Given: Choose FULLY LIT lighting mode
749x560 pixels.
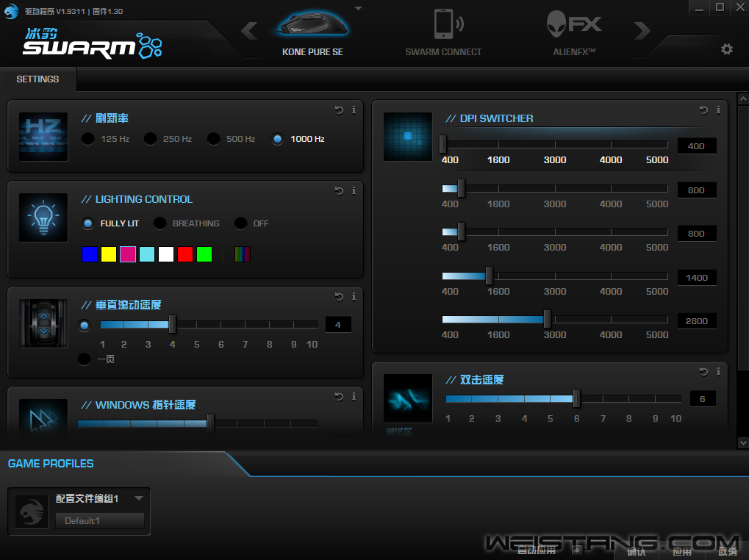Looking at the screenshot, I should click(88, 223).
